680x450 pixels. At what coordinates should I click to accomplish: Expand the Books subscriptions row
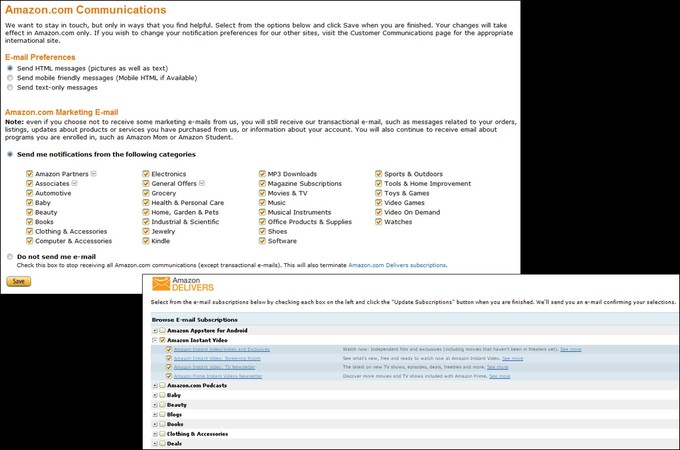pyautogui.click(x=155, y=424)
